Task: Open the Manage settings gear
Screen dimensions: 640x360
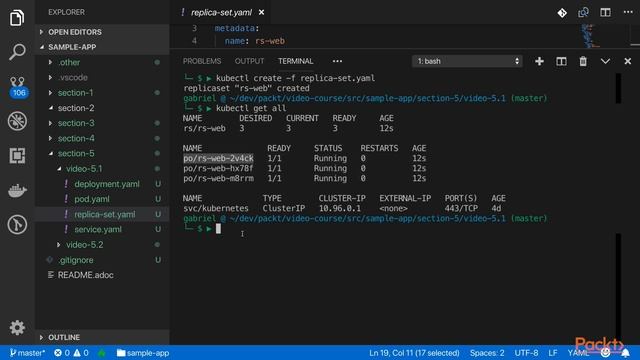Action: coord(17,328)
